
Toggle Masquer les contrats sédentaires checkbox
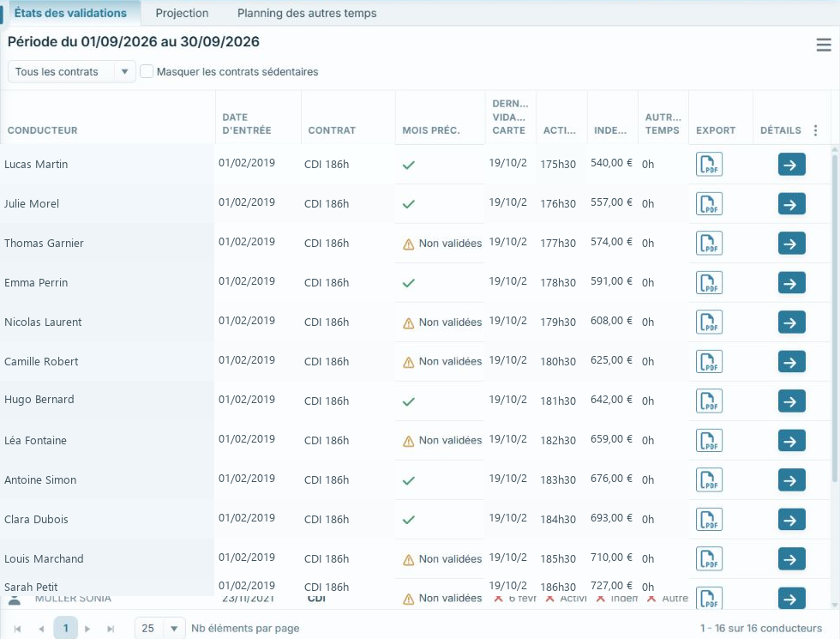147,71
